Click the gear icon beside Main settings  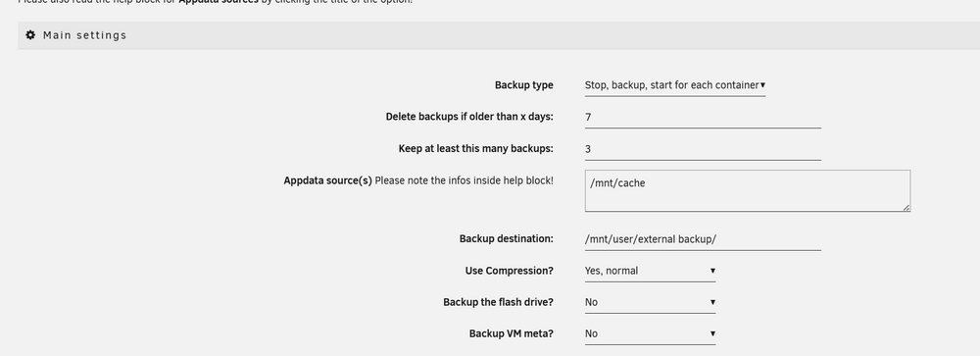pyautogui.click(x=30, y=35)
